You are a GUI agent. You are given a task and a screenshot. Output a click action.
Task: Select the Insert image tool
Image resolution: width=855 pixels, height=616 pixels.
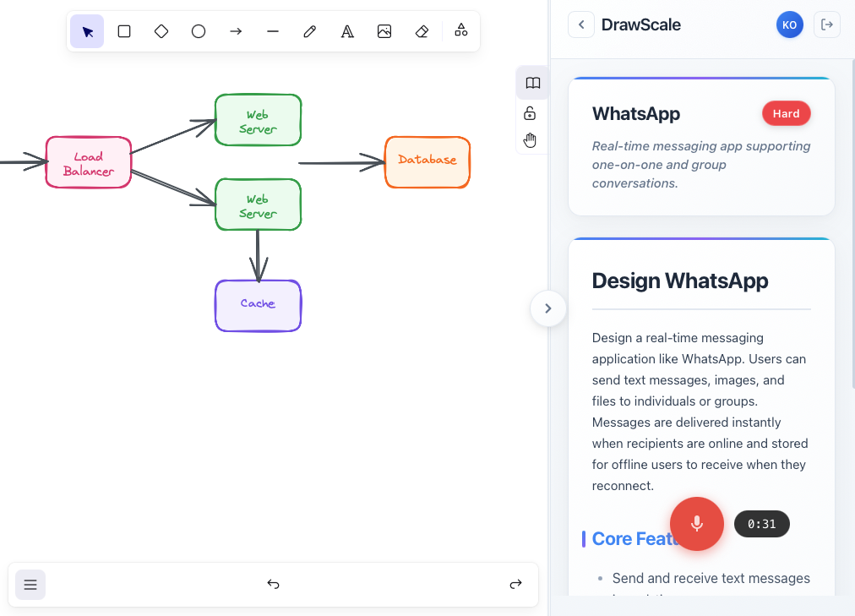click(384, 31)
